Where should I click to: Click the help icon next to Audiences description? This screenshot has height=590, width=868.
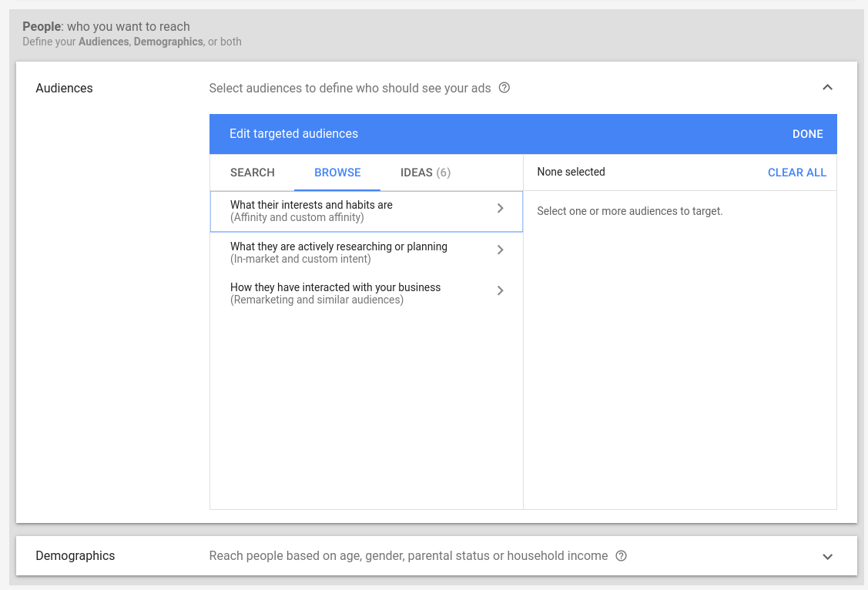pos(504,88)
